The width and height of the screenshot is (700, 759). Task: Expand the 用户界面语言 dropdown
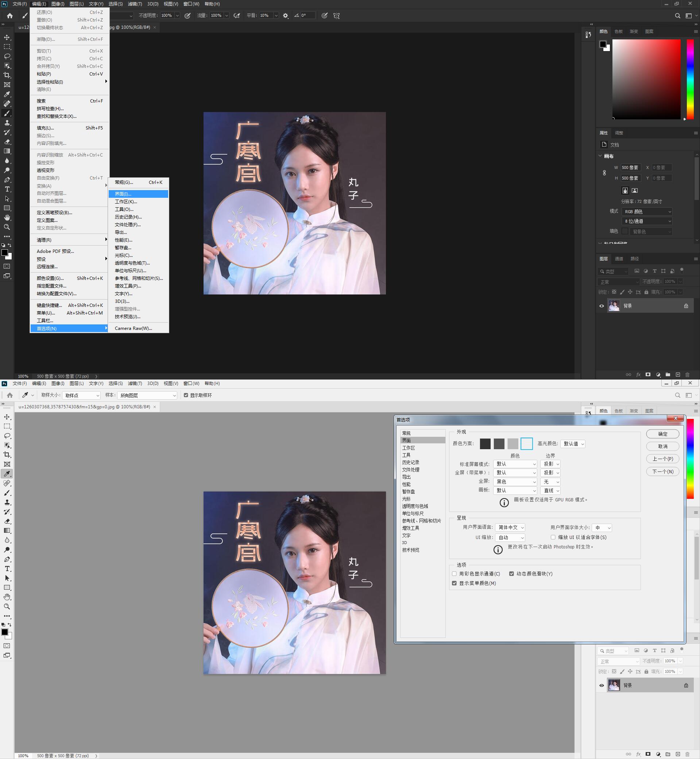coord(510,528)
